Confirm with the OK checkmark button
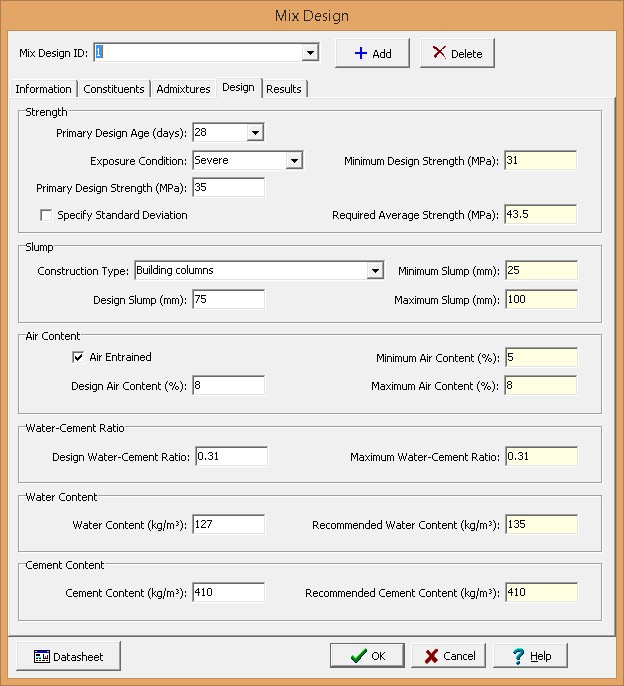Image resolution: width=624 pixels, height=686 pixels. click(367, 656)
